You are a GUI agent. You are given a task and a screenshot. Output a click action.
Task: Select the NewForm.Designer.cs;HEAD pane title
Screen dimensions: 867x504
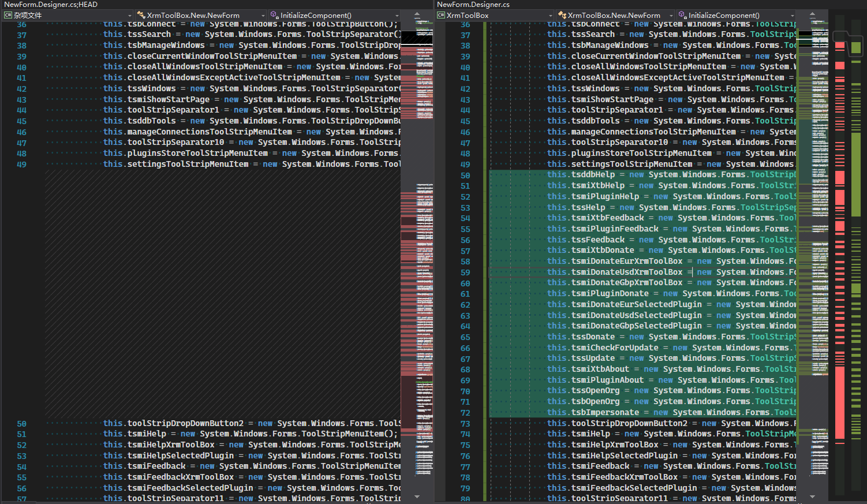tap(51, 5)
